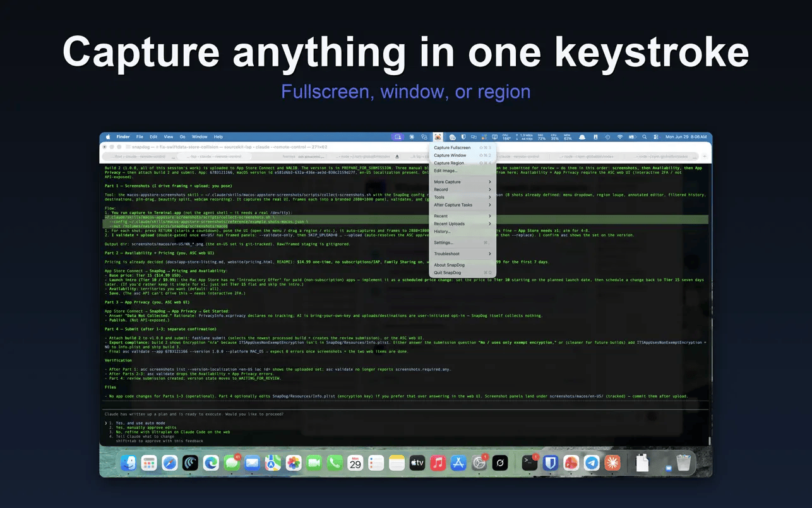
Task: Open Bitwarden shield icon in the Dock
Action: pos(551,463)
